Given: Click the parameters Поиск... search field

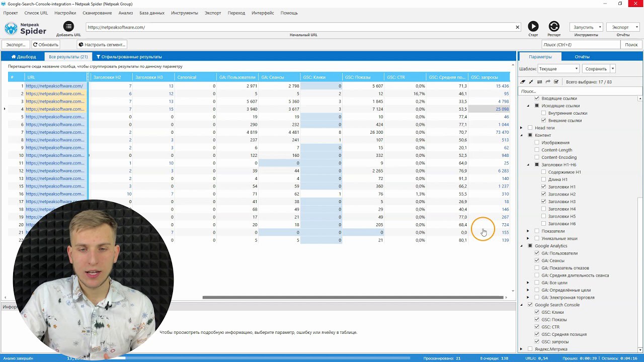Looking at the screenshot, I should [x=581, y=91].
